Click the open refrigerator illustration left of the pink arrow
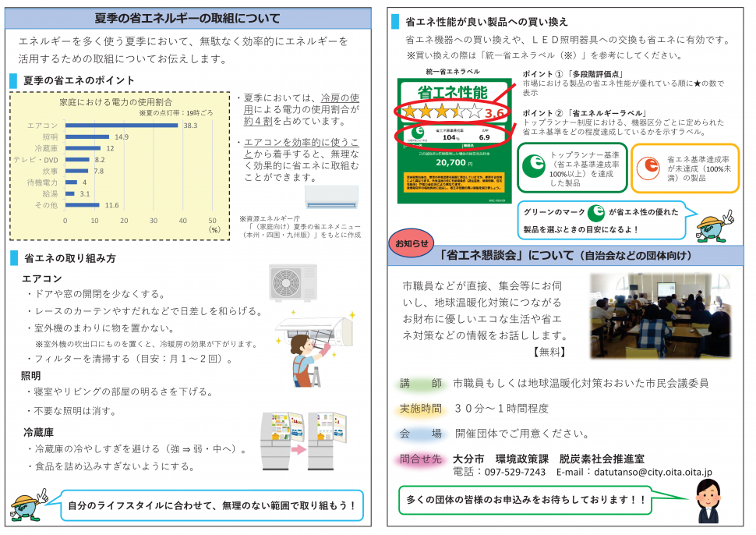This screenshot has height=535, width=756. click(x=282, y=441)
